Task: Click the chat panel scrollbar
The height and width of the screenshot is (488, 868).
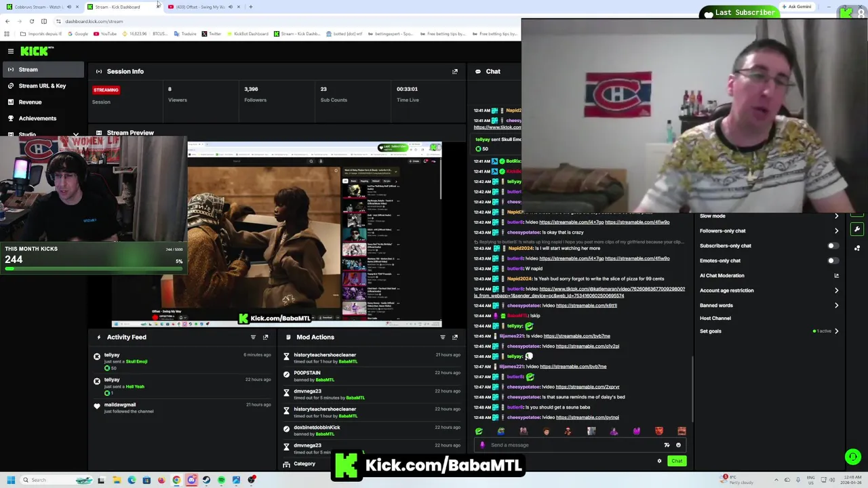Action: point(692,388)
